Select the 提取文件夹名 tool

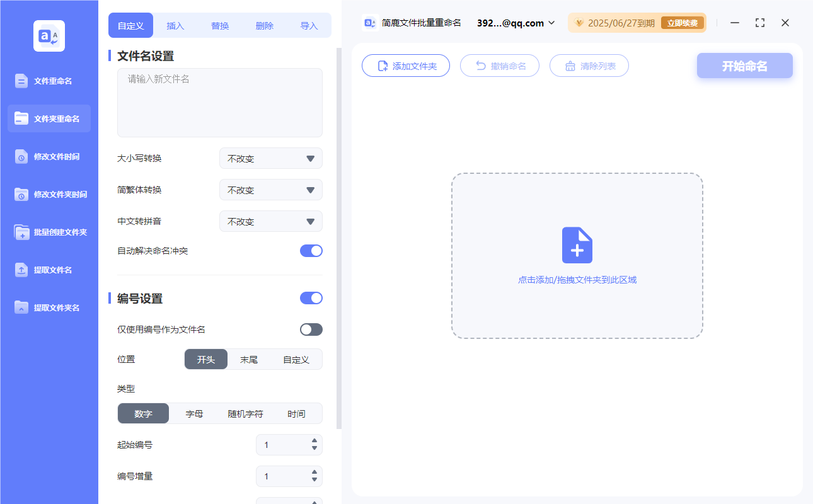(49, 307)
